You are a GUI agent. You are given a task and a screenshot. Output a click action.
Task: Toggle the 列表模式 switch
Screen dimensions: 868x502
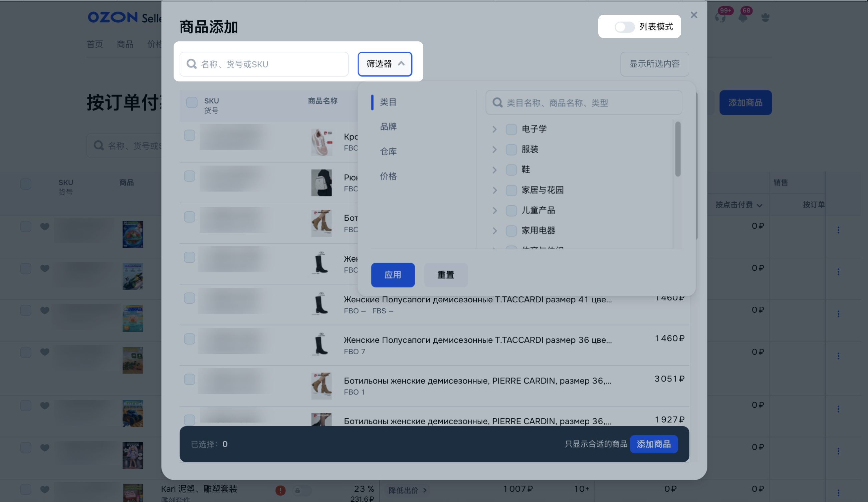point(624,27)
